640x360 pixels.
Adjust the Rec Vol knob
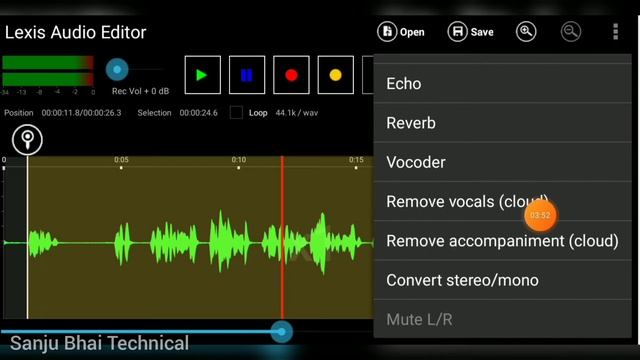(117, 69)
